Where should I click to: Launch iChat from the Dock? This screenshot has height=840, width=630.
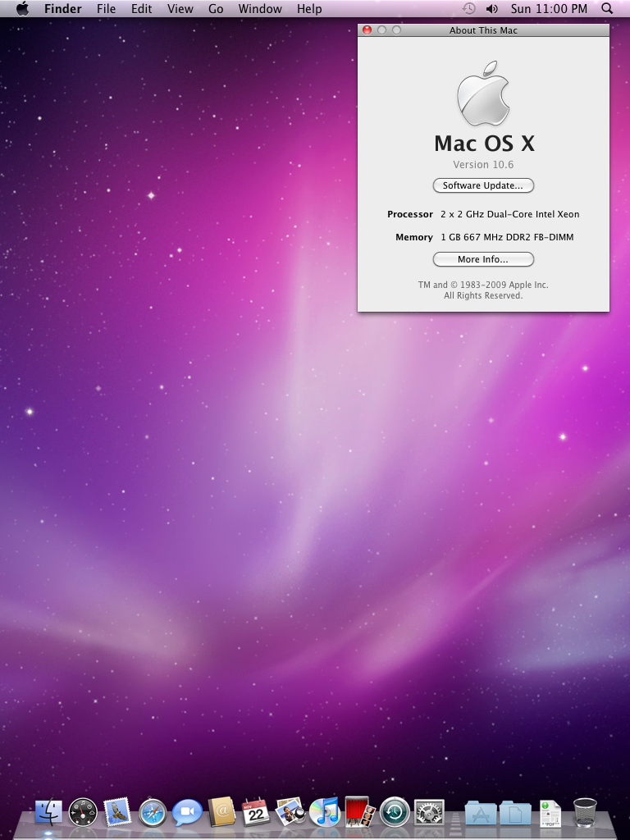[x=187, y=812]
